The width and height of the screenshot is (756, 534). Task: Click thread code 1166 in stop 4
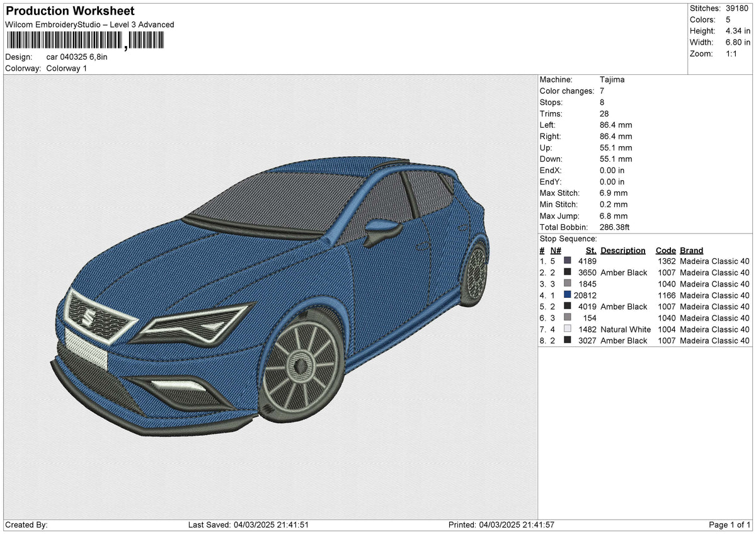point(666,295)
